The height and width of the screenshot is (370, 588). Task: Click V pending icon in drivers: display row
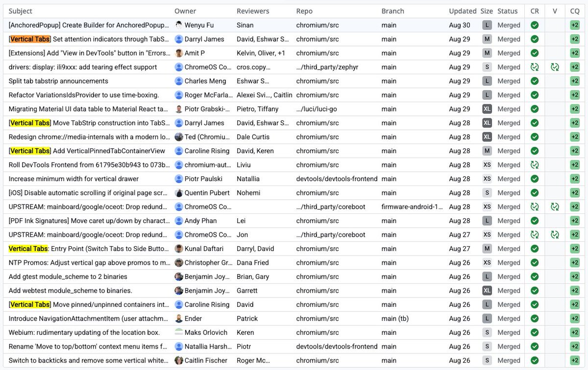(555, 67)
